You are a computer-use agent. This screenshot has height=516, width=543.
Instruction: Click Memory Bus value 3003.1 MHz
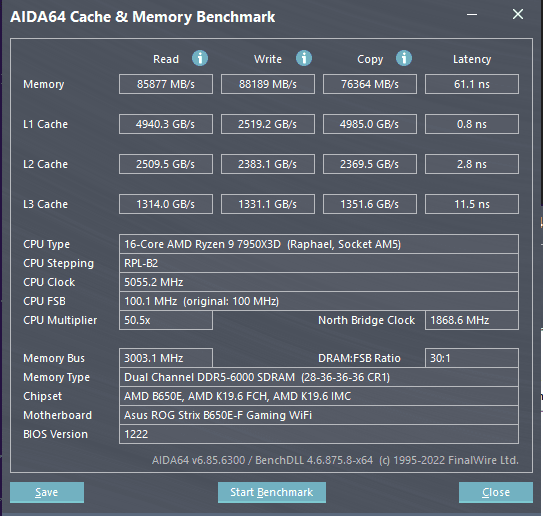[x=166, y=358]
